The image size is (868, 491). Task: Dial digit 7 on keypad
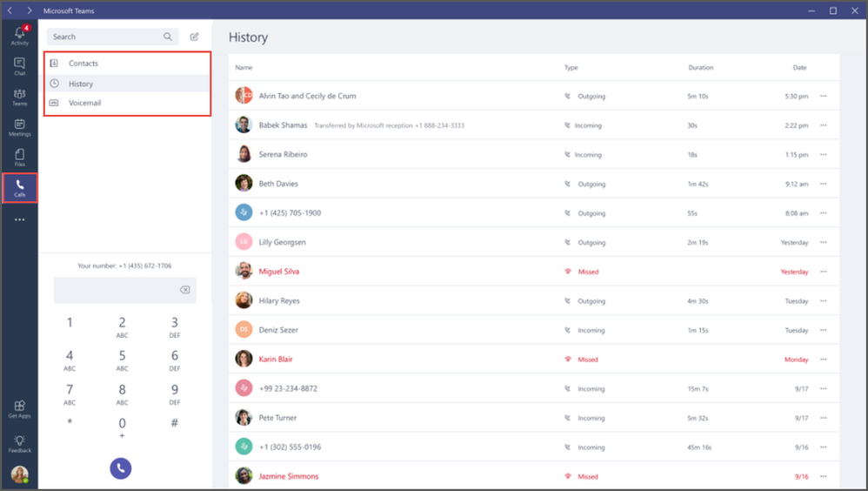coord(70,394)
